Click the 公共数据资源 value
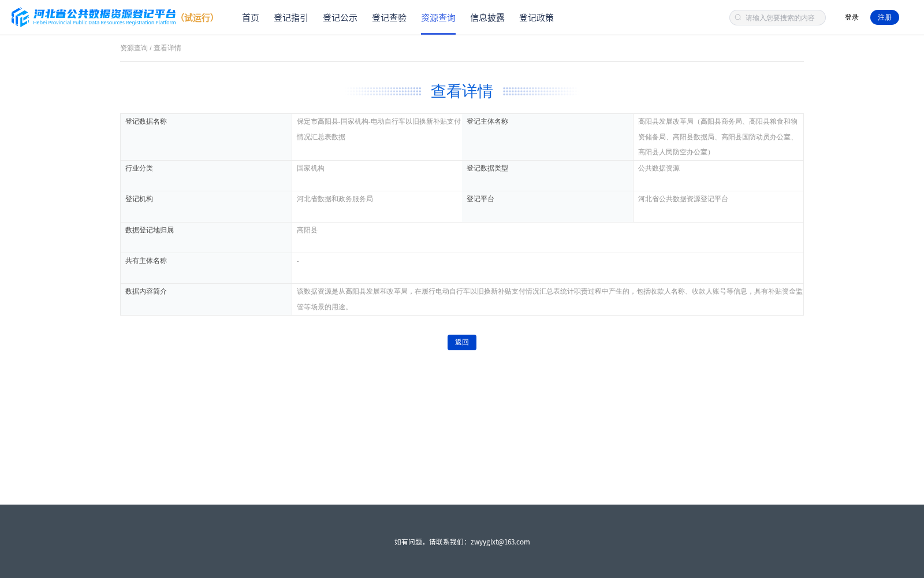Screen dimensions: 924x578 (x=659, y=168)
